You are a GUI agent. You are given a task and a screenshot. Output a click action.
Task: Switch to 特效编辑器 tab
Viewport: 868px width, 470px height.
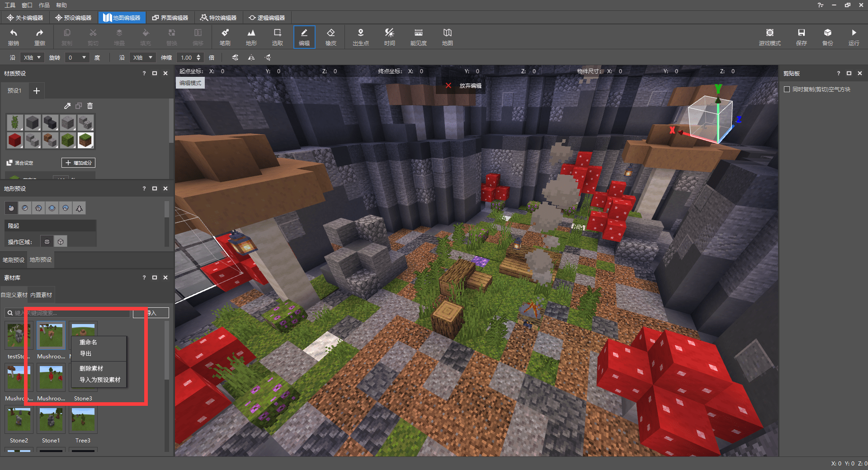coord(218,18)
